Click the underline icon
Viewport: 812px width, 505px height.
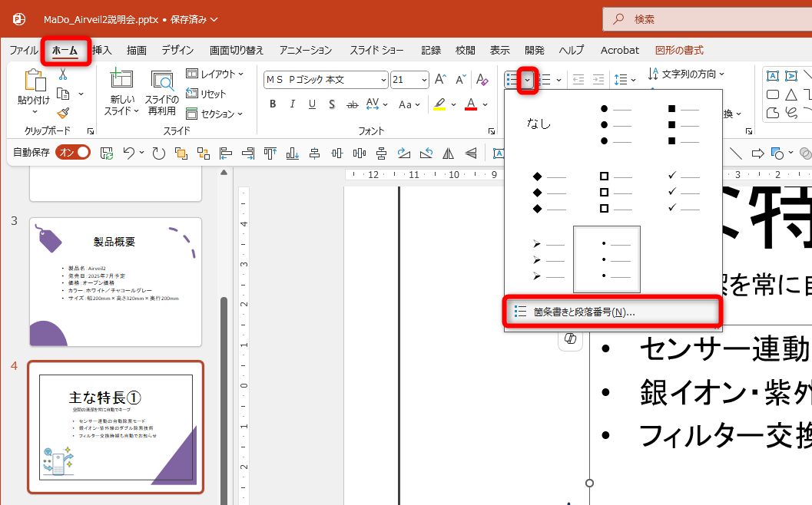point(311,104)
